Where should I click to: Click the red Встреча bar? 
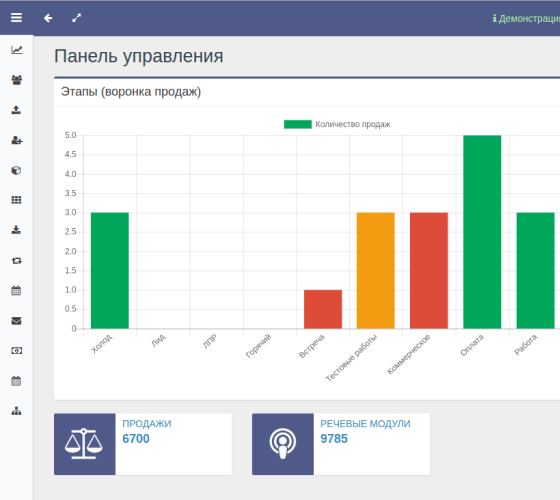click(x=323, y=309)
